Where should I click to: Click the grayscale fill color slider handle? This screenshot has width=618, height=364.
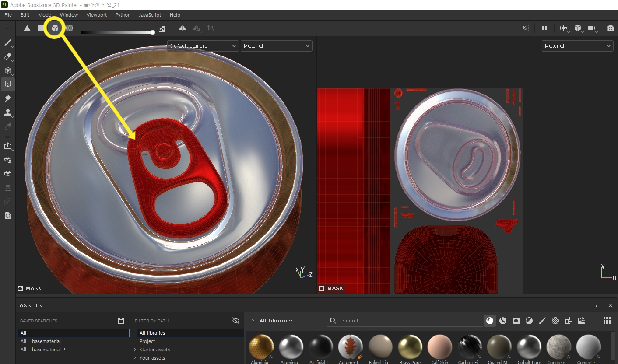[x=153, y=32]
